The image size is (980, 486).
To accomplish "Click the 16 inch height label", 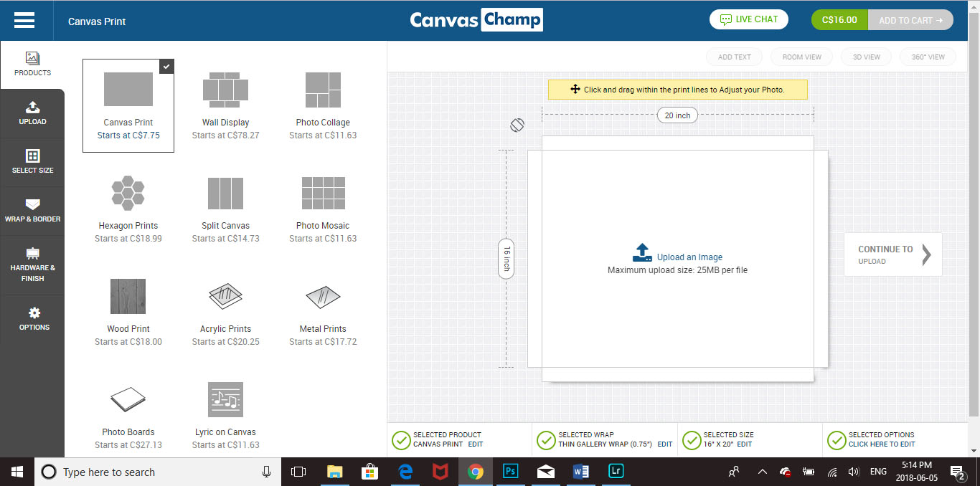I will coord(506,259).
